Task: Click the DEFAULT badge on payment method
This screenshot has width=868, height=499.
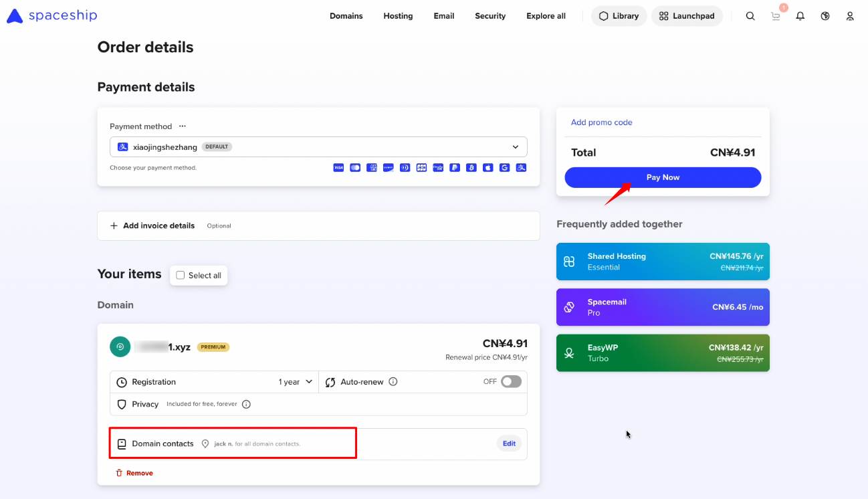Action: tap(217, 146)
